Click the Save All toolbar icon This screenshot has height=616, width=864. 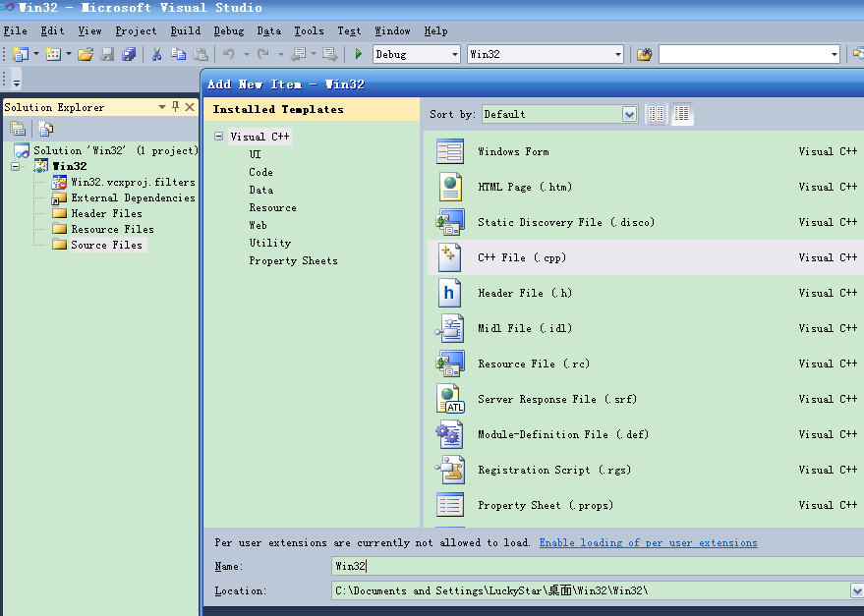tap(129, 54)
